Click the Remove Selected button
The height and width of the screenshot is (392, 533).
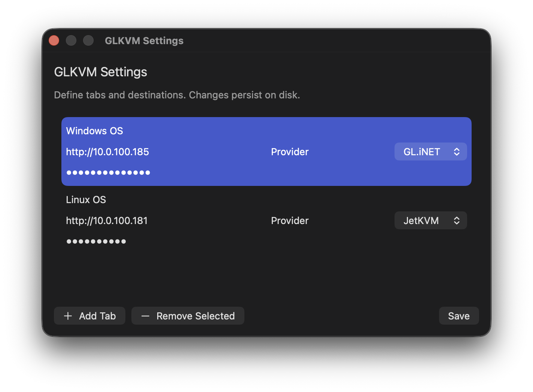[x=188, y=316]
